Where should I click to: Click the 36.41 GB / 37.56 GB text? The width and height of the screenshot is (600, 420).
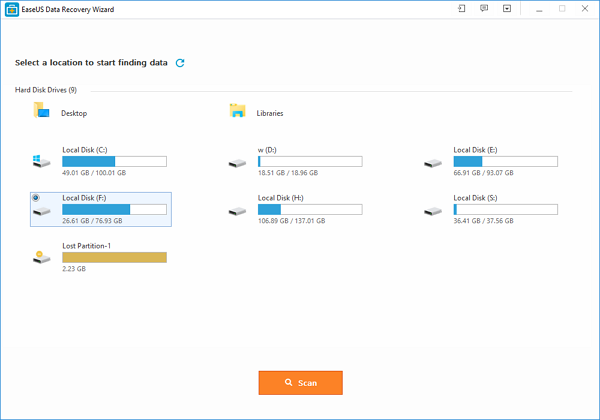483,221
